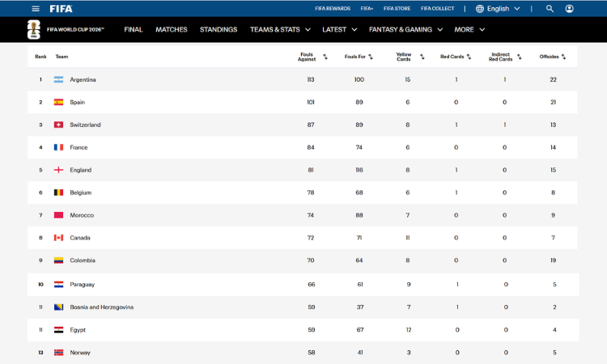Click the France flag icon
607x364 pixels.
[x=58, y=147]
